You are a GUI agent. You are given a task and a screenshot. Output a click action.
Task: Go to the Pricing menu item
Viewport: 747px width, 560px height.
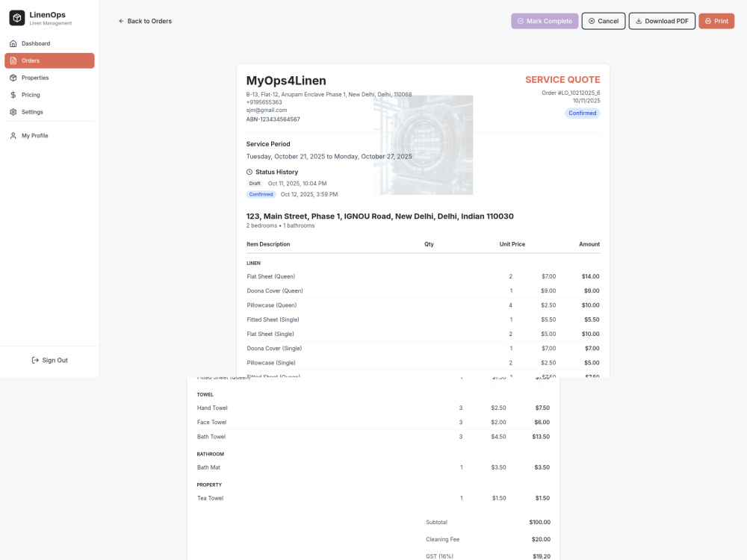point(49,95)
